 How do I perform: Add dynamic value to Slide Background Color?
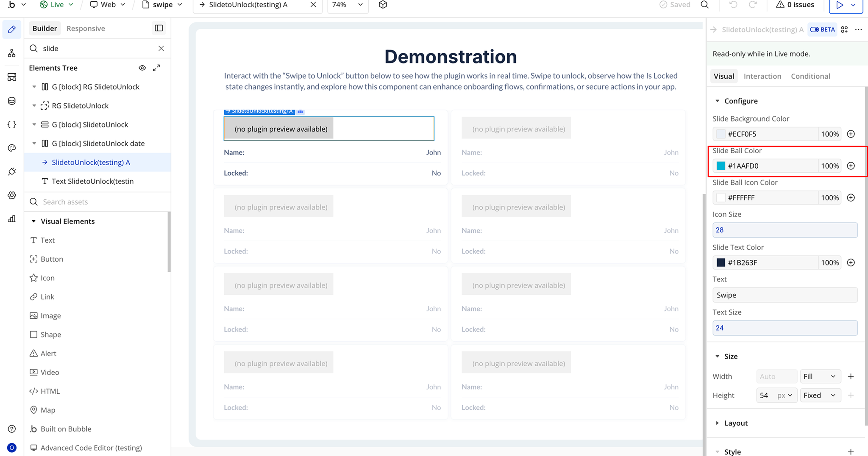coord(851,134)
